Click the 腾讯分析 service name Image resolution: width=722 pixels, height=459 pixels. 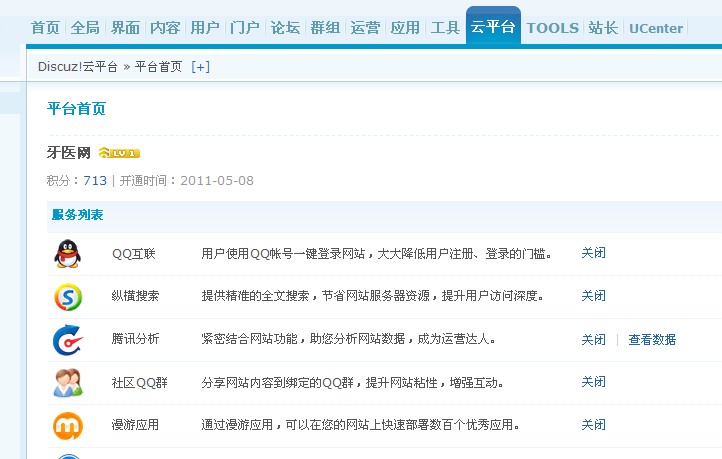135,339
